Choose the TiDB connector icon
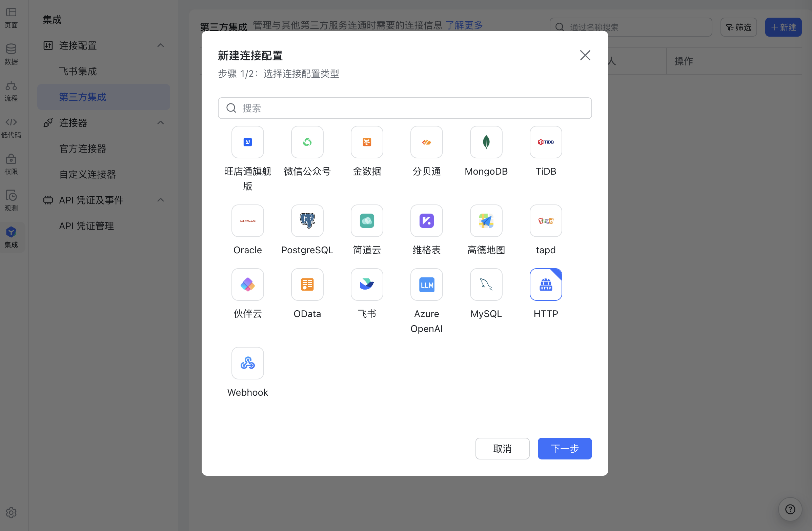 point(546,142)
